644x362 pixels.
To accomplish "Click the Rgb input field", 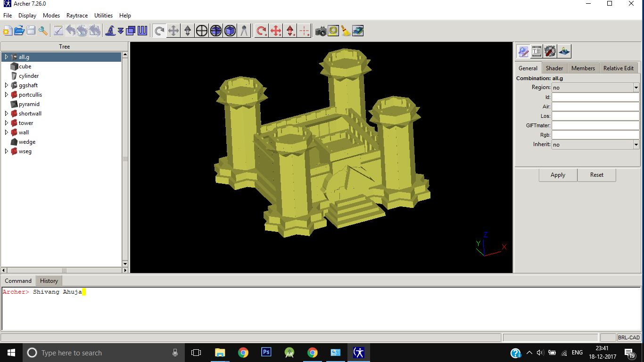I will tap(595, 135).
